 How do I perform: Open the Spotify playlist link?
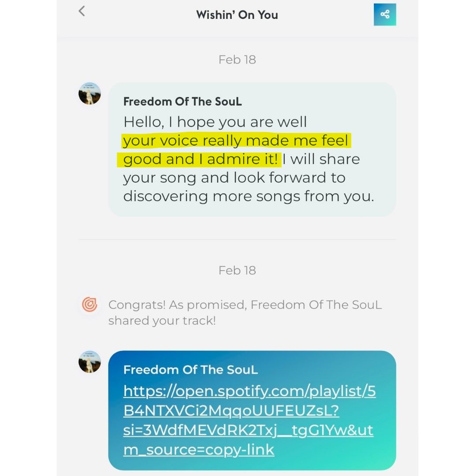[x=249, y=420]
